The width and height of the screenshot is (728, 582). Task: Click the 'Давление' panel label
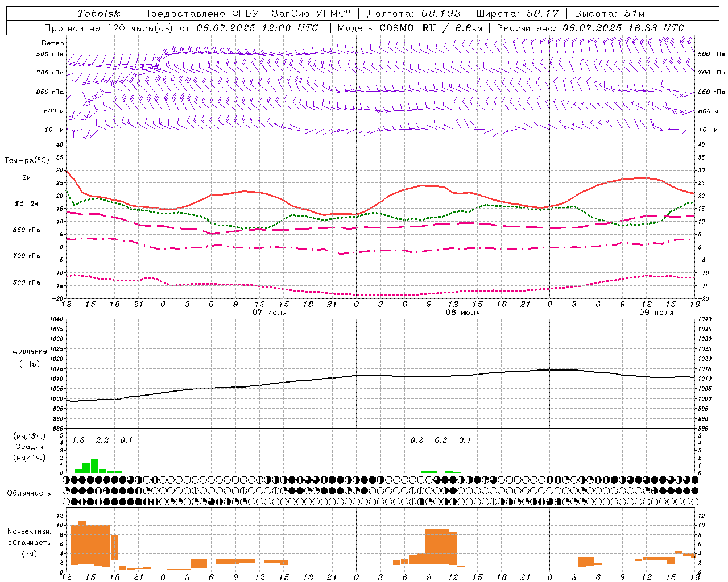(30, 351)
